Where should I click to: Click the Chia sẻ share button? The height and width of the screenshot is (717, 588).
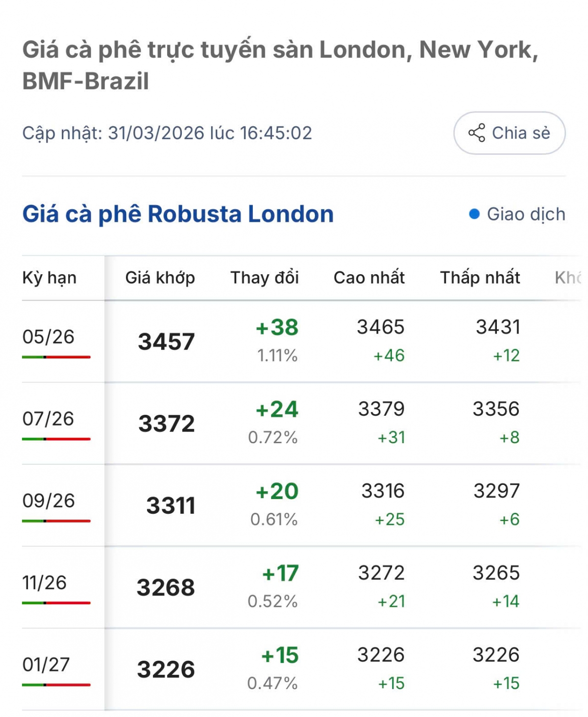[509, 133]
